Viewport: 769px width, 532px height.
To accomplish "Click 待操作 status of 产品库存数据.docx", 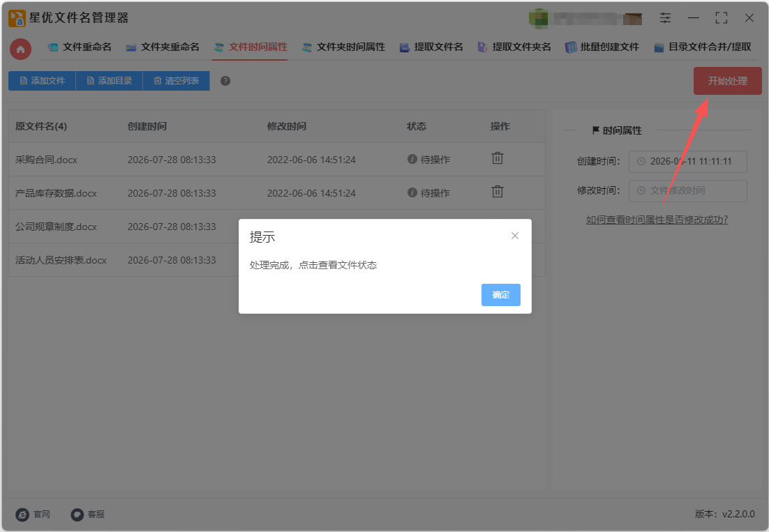I will click(428, 193).
